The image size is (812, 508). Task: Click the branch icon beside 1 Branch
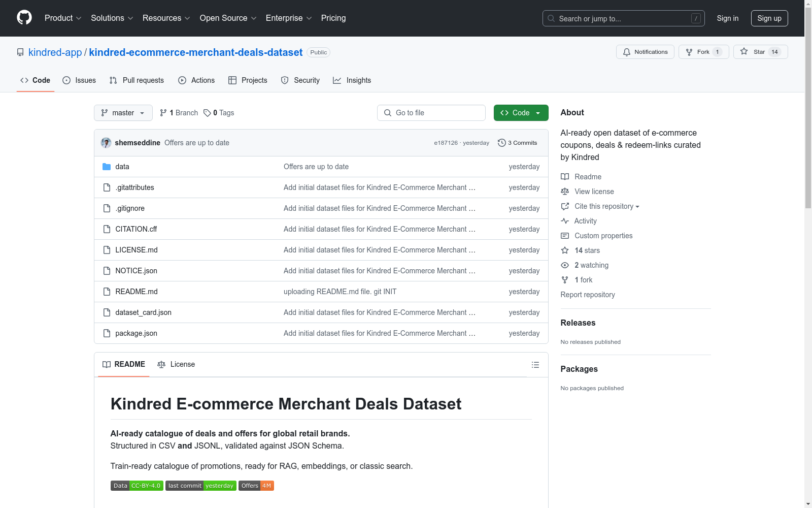[163, 113]
